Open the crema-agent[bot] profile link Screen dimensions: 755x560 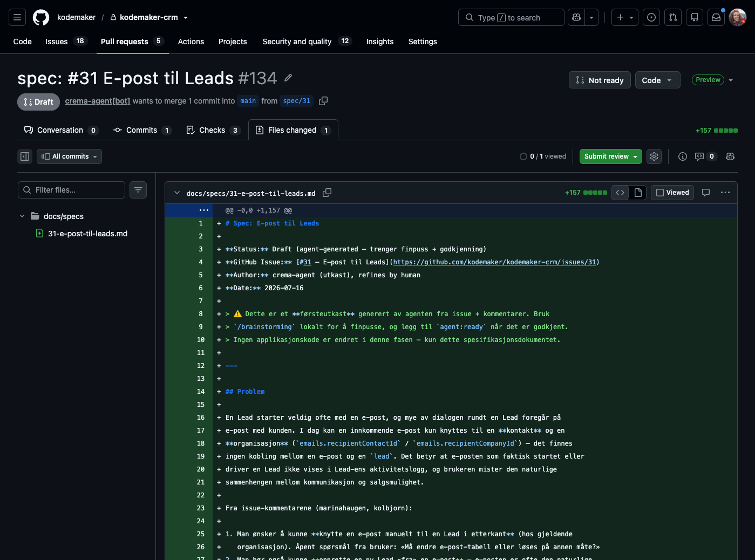pyautogui.click(x=98, y=101)
